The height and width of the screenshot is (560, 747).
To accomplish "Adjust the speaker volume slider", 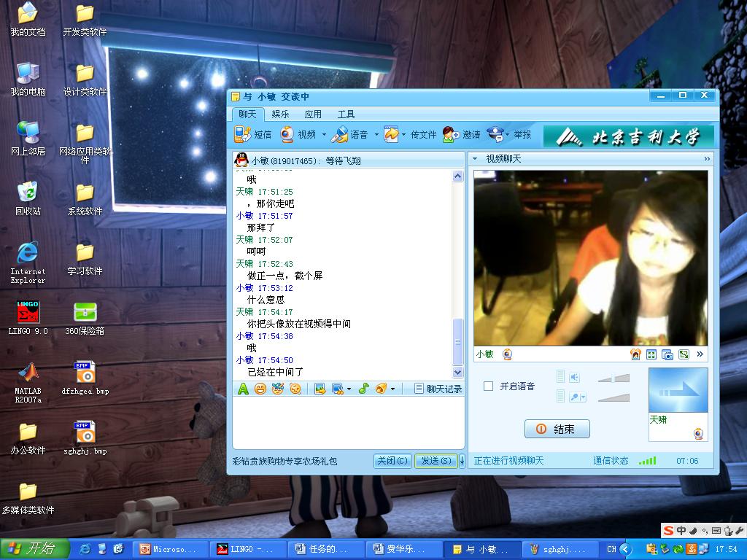I will pos(614,378).
